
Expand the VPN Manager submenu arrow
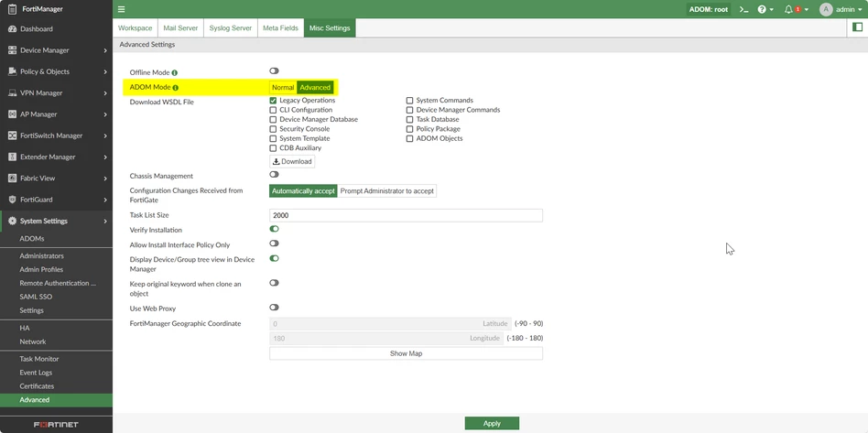click(x=105, y=93)
